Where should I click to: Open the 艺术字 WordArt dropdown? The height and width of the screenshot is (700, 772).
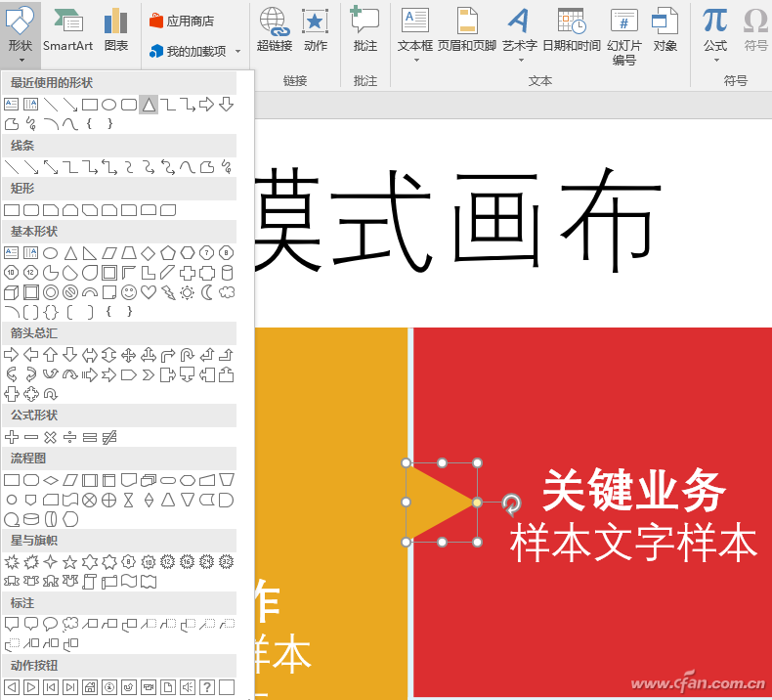520,34
